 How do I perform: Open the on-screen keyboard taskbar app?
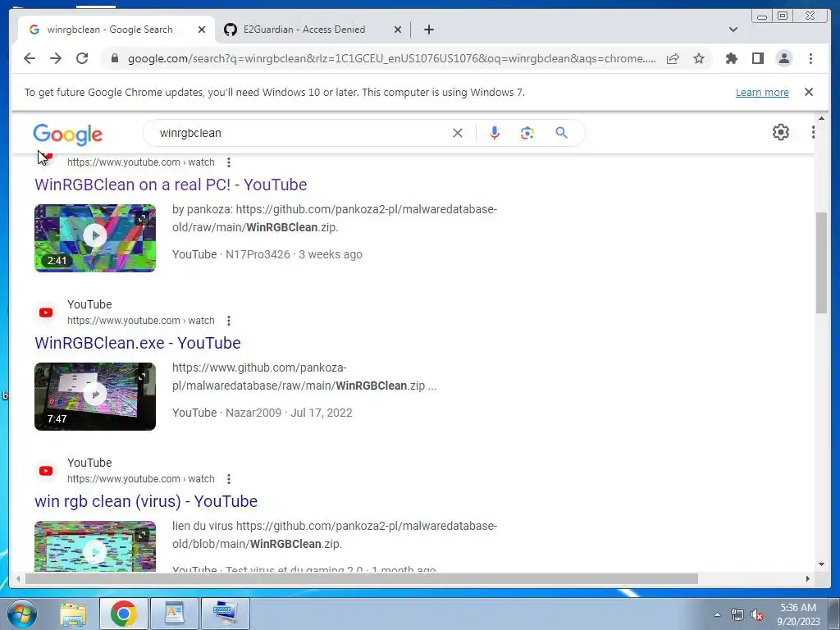pyautogui.click(x=225, y=614)
